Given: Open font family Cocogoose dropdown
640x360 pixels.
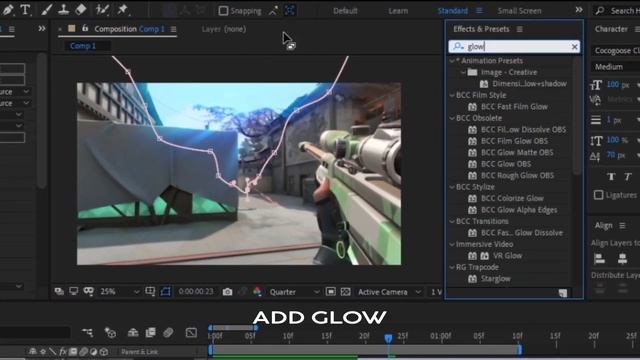Looking at the screenshot, I should [x=616, y=51].
